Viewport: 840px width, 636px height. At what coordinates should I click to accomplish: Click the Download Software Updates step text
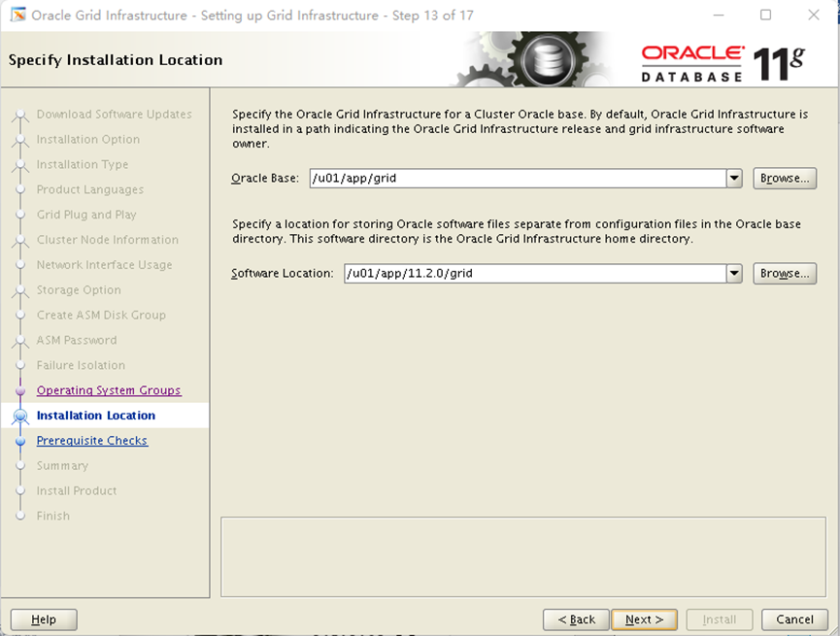pyautogui.click(x=115, y=115)
